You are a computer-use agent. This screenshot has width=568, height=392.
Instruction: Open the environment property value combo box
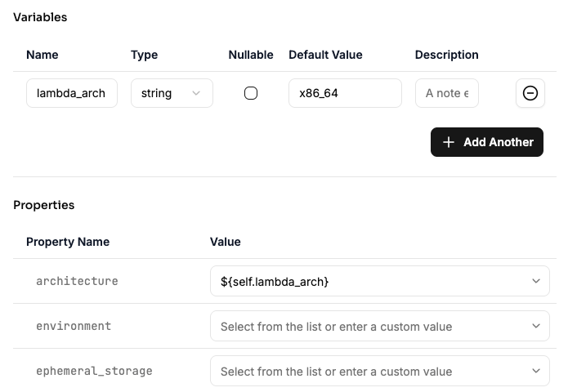point(380,326)
